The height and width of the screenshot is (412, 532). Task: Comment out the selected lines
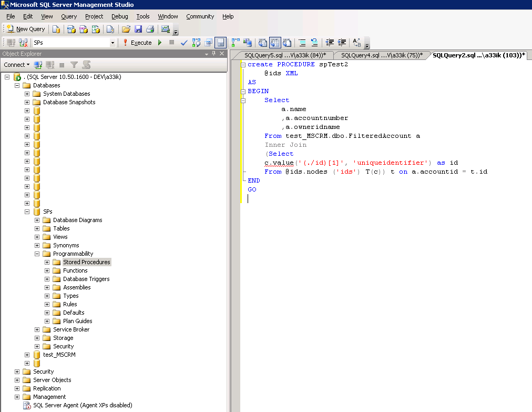click(x=302, y=43)
